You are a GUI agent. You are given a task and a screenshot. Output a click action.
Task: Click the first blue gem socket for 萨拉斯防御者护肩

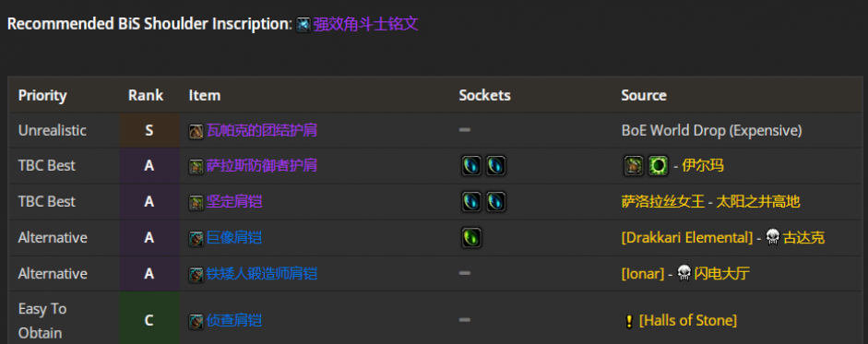pos(471,166)
